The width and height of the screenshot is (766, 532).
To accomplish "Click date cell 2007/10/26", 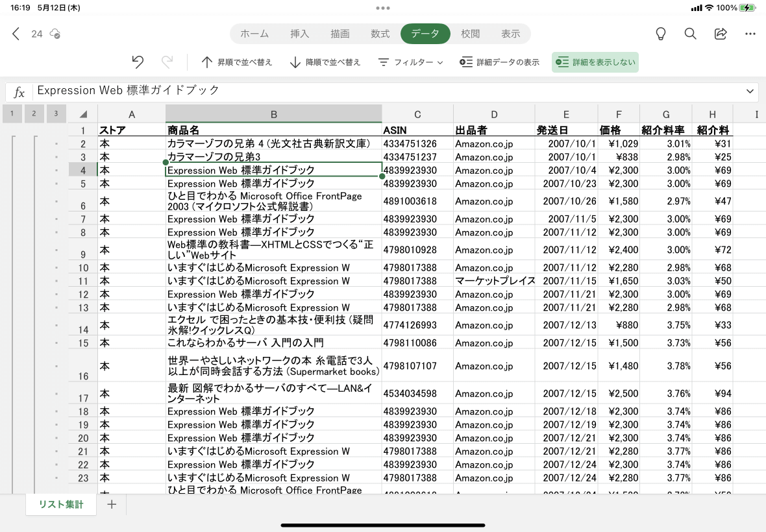I will [566, 201].
